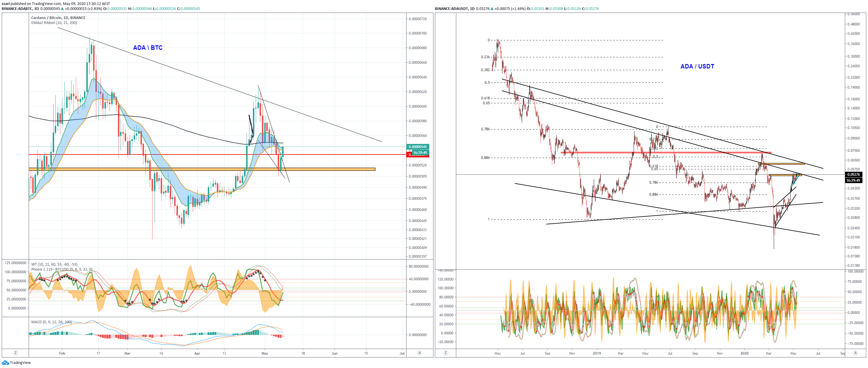
Task: Open the TradingView logo link
Action: pyautogui.click(x=16, y=363)
